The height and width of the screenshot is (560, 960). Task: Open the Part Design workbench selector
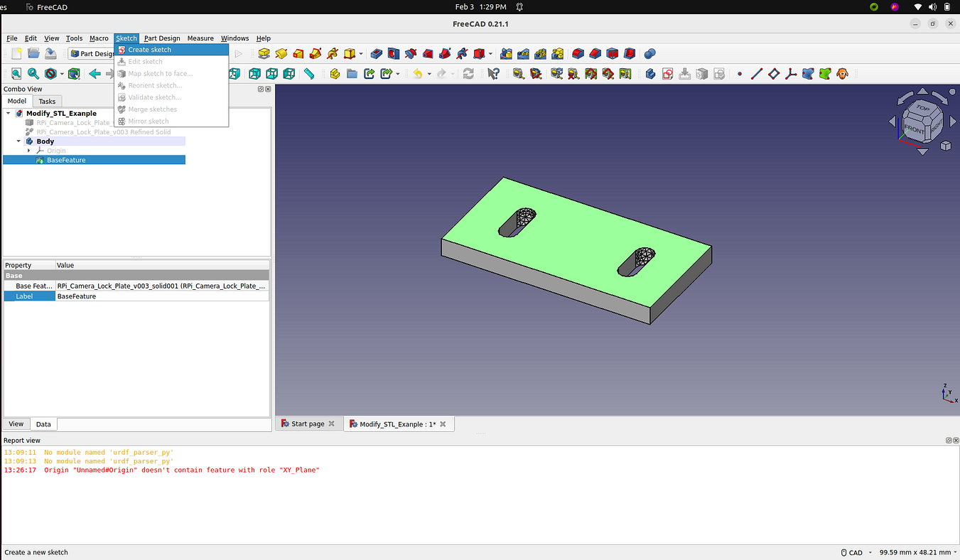point(92,53)
